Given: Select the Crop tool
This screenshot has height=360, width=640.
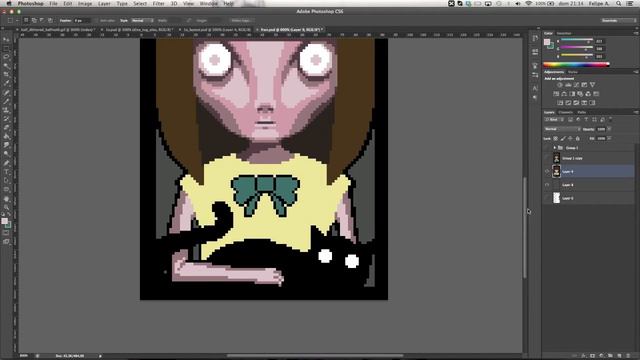Looking at the screenshot, I should [x=6, y=75].
